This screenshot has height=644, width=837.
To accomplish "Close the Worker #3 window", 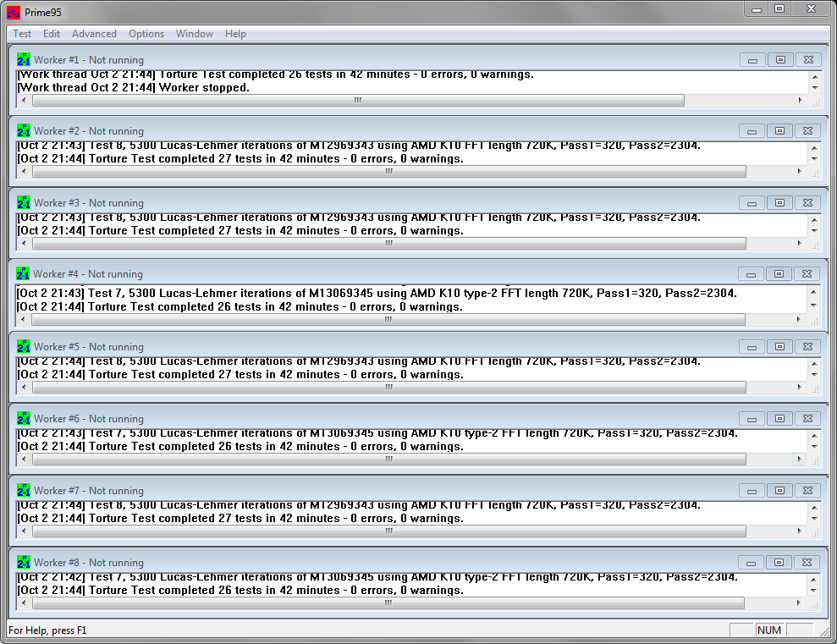I will click(807, 203).
